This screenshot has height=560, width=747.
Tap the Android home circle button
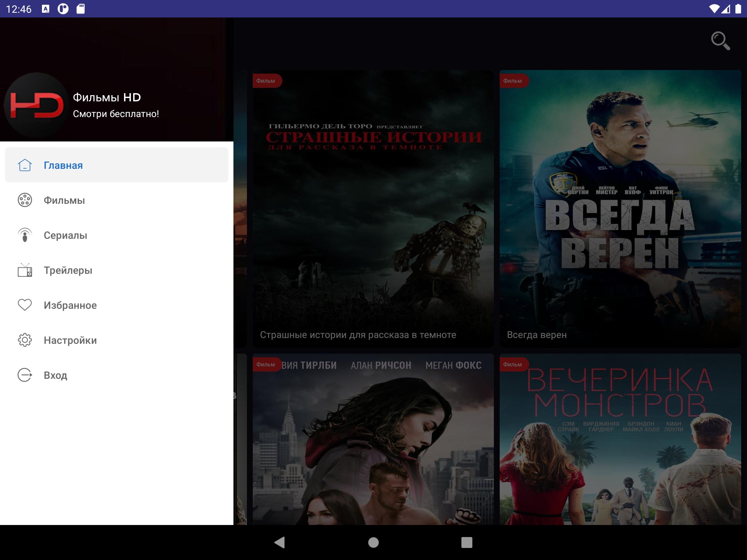pos(373,542)
